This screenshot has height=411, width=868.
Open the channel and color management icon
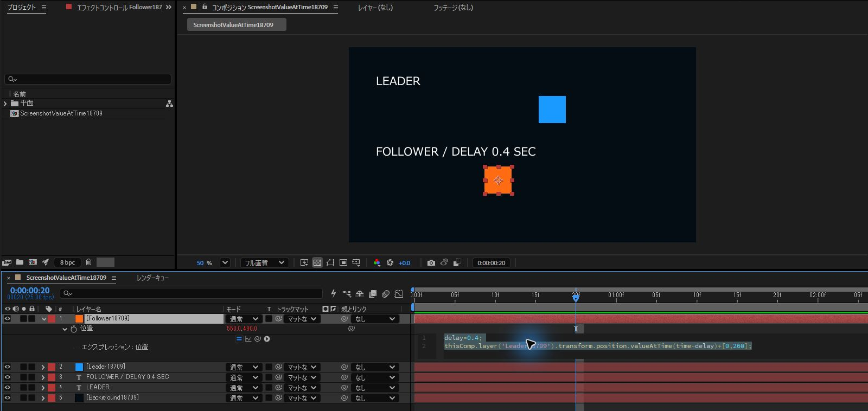tap(377, 262)
